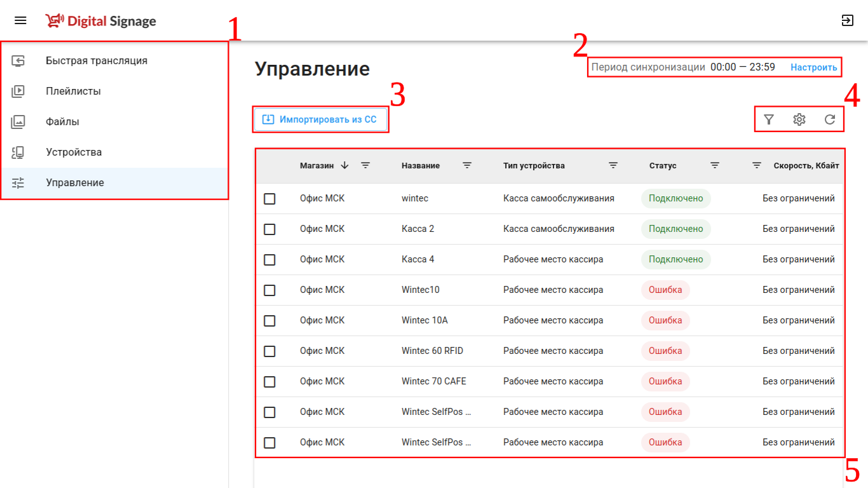Open table settings gear icon
Image resolution: width=868 pixels, height=488 pixels.
click(x=799, y=119)
